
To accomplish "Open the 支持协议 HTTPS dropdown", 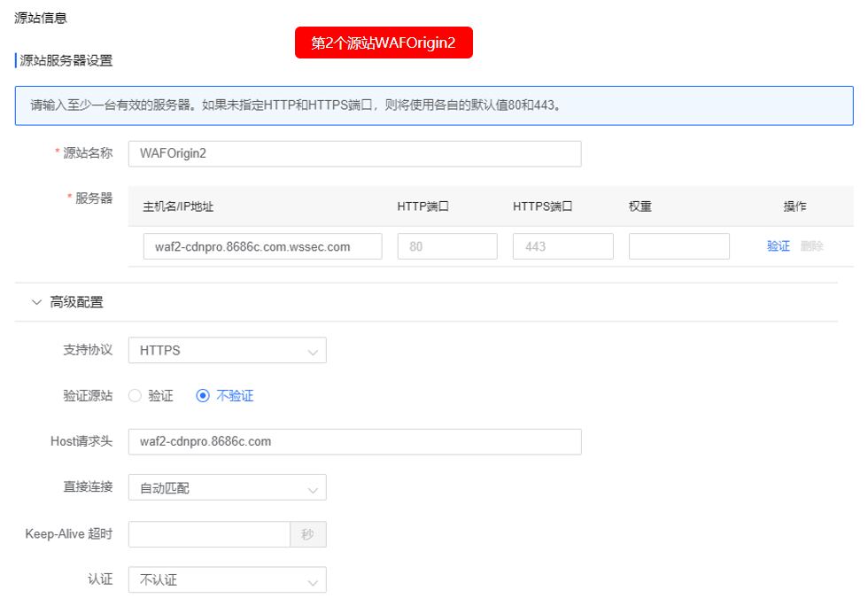I will tap(227, 351).
